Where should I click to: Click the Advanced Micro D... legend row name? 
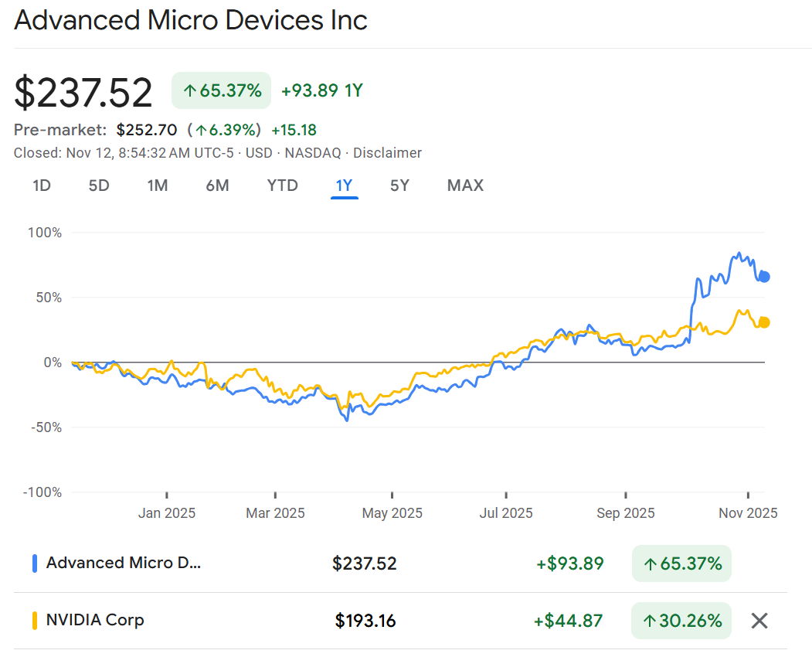coord(124,563)
